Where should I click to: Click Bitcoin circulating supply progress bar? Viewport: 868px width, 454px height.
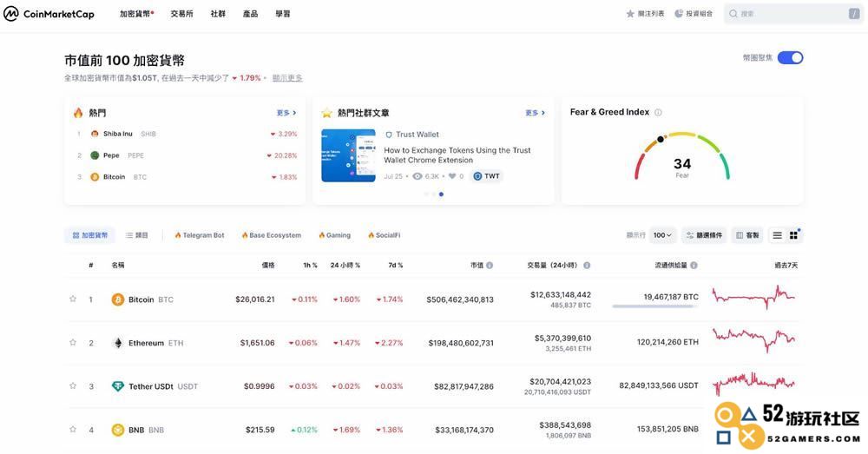click(x=654, y=306)
